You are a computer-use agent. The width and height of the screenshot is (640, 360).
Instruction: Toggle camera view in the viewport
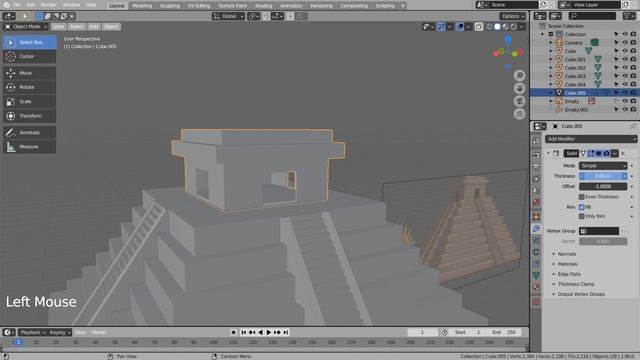519,101
